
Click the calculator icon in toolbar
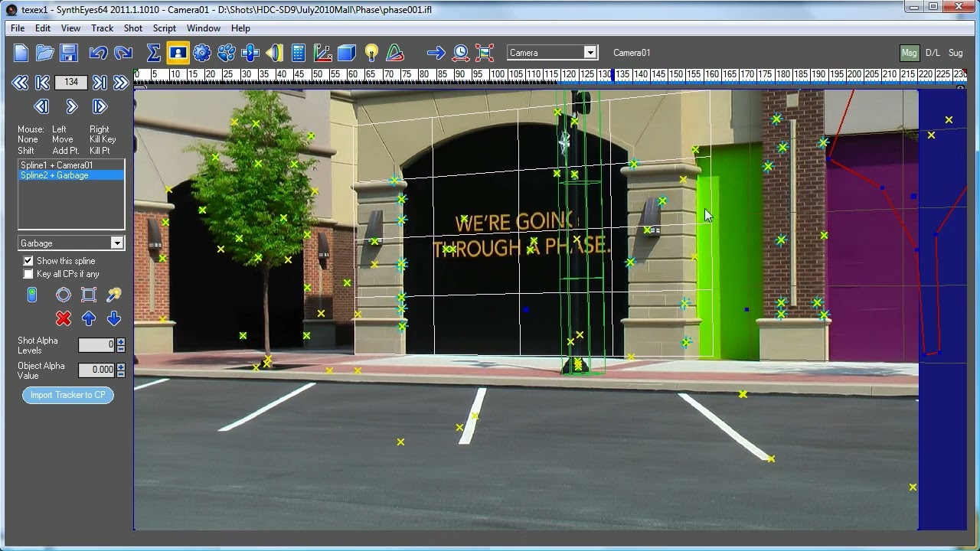(x=299, y=53)
